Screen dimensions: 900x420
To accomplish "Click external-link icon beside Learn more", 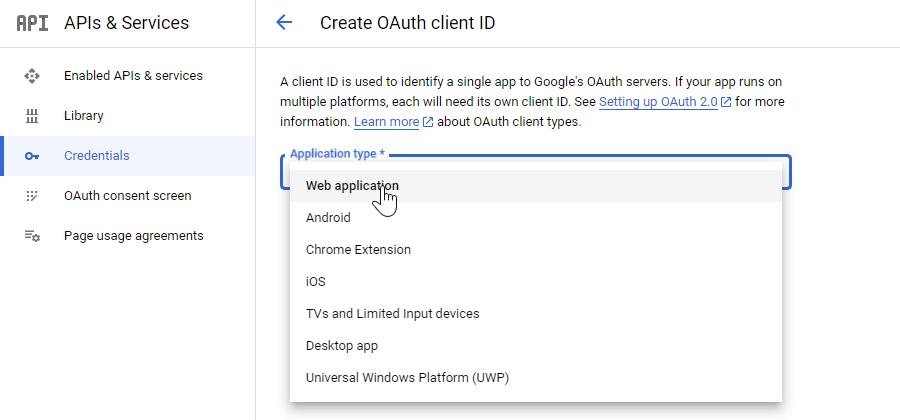I will coord(428,122).
